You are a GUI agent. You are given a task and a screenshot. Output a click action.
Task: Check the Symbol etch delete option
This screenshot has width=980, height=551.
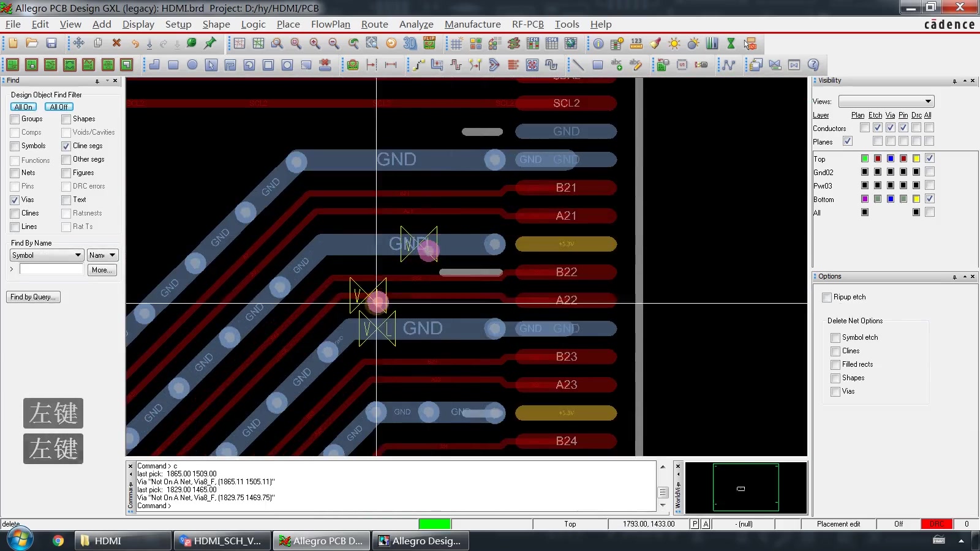pos(835,338)
